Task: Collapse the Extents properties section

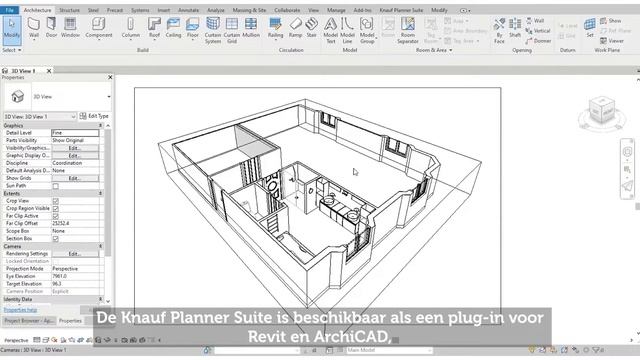Action: [100, 193]
